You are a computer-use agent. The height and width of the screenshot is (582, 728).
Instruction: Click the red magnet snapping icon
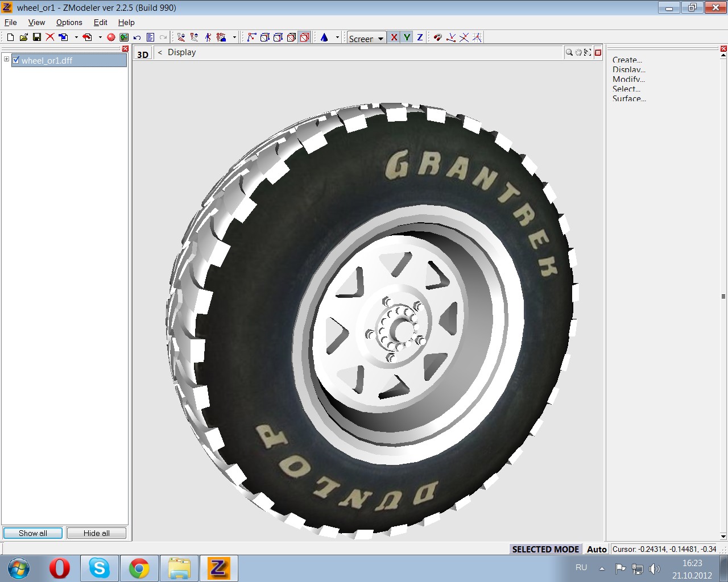click(x=437, y=38)
